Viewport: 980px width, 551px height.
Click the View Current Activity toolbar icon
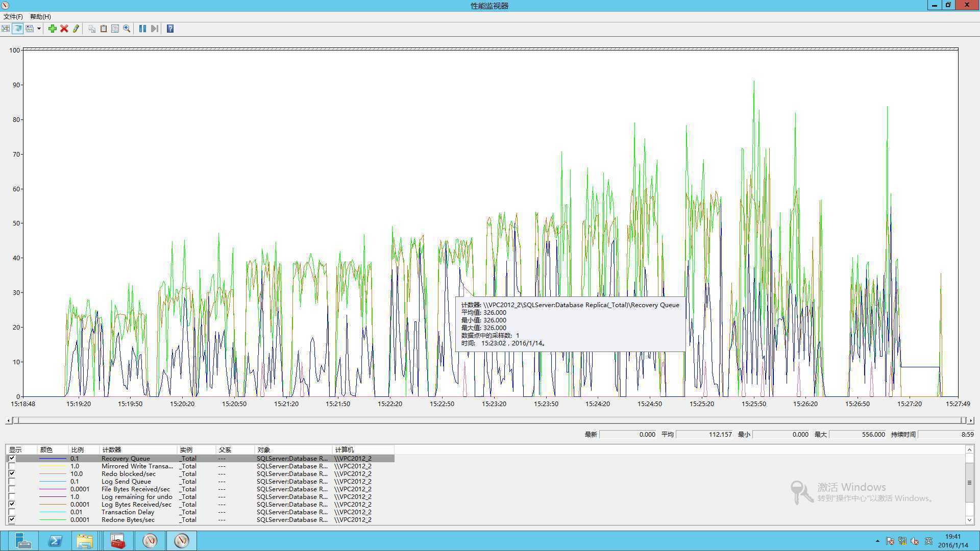[x=6, y=29]
